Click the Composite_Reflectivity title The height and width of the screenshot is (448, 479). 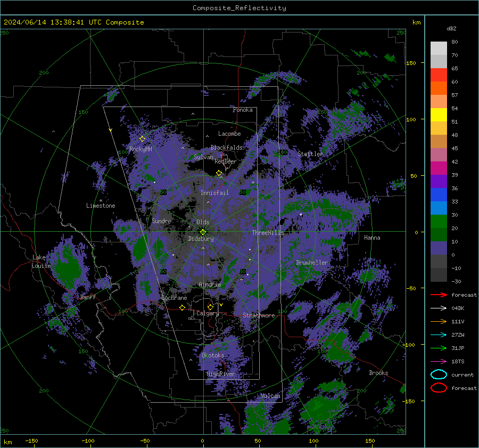[x=240, y=8]
